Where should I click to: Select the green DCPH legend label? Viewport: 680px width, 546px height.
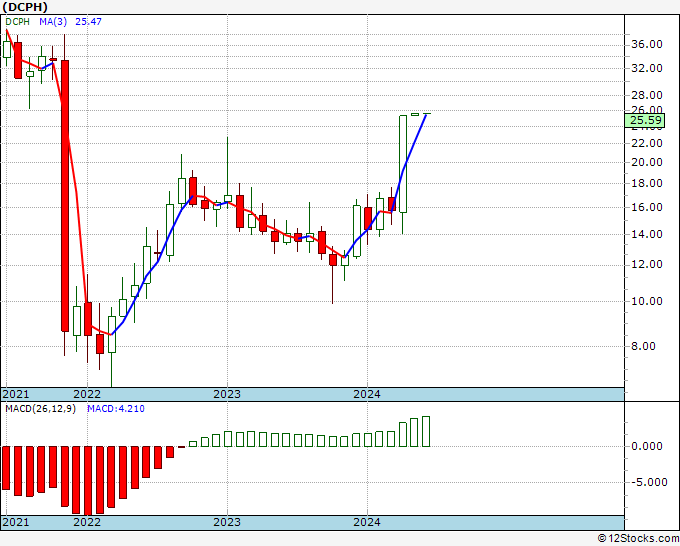pyautogui.click(x=17, y=21)
